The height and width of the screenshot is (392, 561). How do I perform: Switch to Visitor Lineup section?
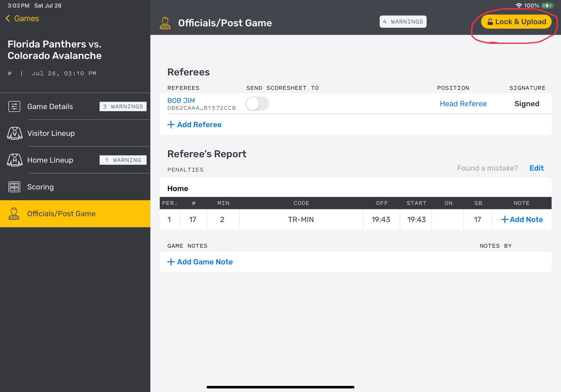[x=51, y=133]
